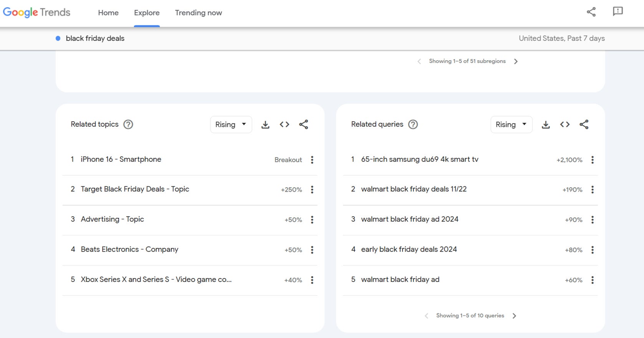Click Showing 1-5 of 51 subregions text
Viewport: 644px width, 338px height.
coord(467,61)
